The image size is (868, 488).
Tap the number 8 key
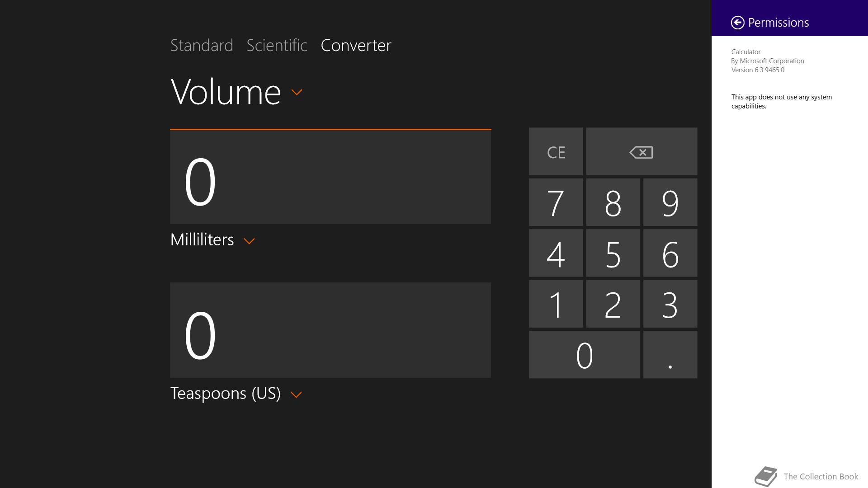[x=613, y=202]
